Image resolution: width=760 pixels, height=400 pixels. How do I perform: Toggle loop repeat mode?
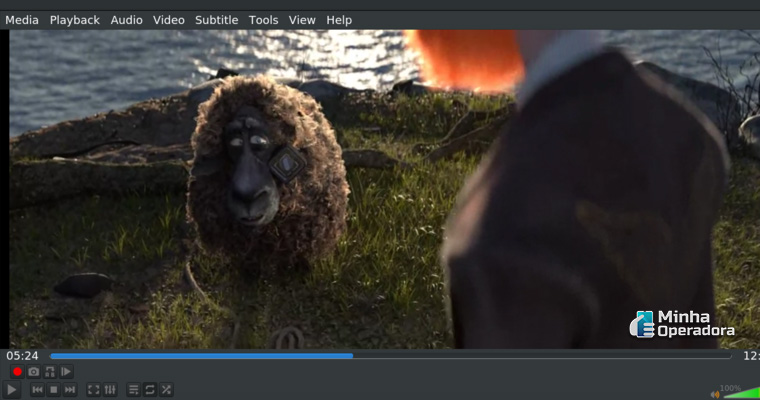point(150,390)
